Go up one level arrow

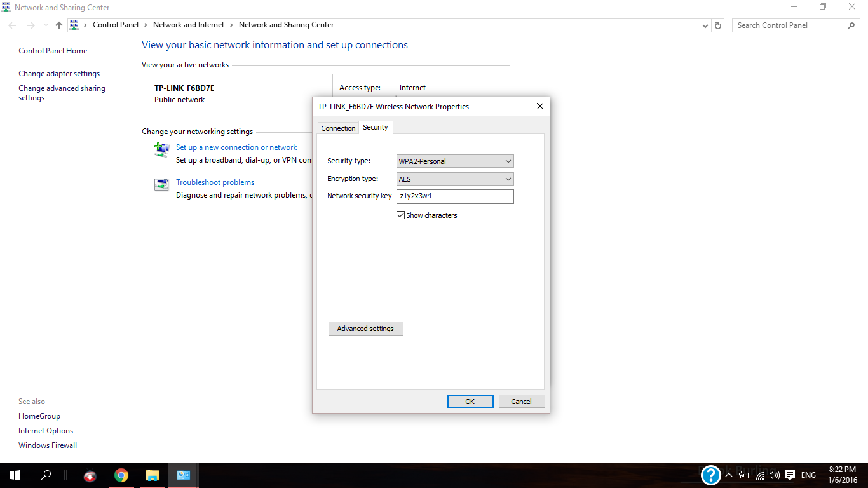[59, 25]
